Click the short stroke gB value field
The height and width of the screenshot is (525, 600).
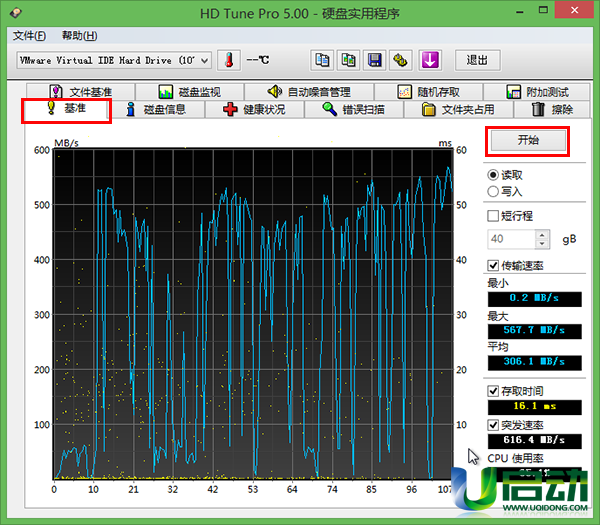(x=511, y=239)
